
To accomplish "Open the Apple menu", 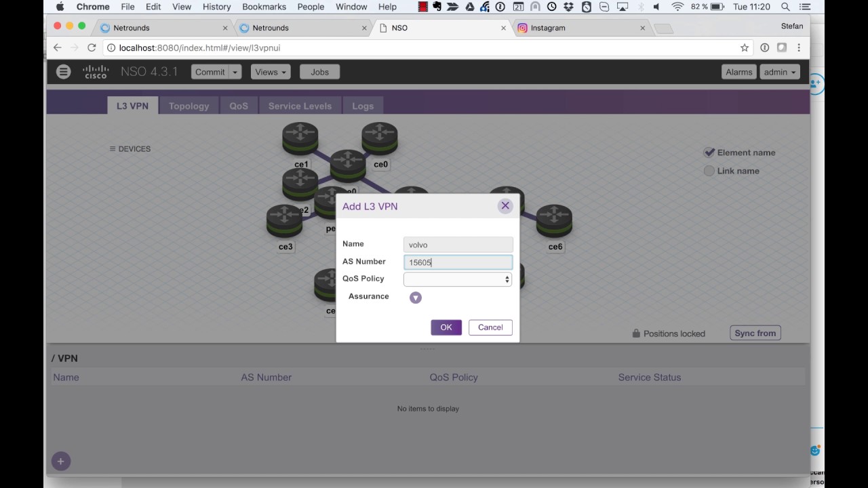I will point(60,7).
